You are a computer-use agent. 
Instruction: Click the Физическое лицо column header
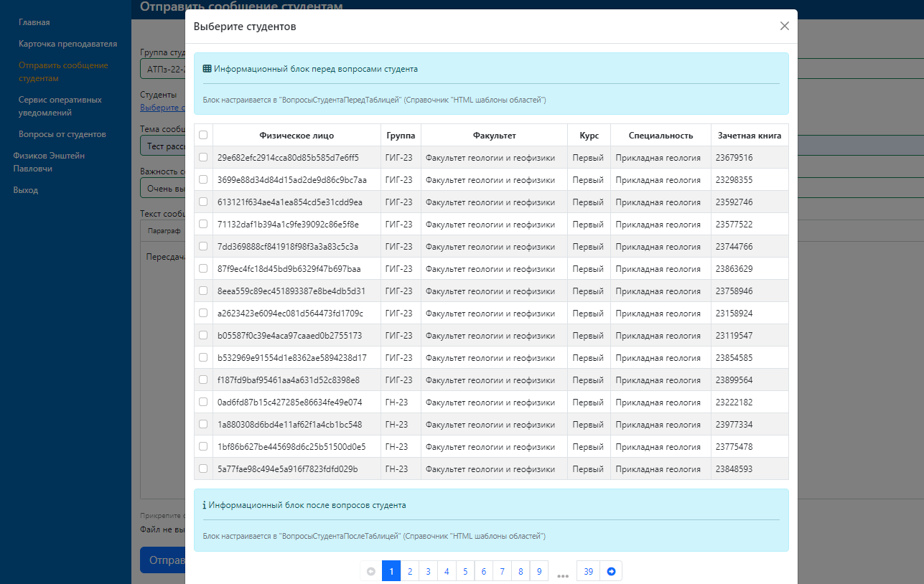[x=297, y=136]
